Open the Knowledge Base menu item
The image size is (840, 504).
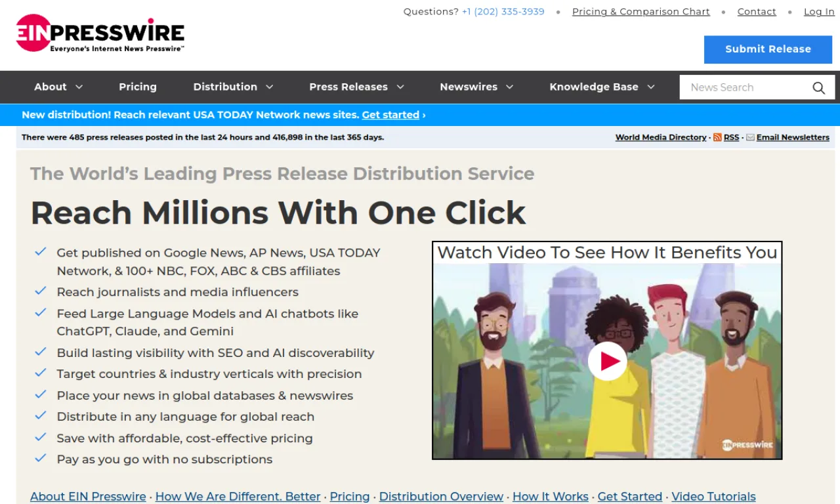coord(594,87)
